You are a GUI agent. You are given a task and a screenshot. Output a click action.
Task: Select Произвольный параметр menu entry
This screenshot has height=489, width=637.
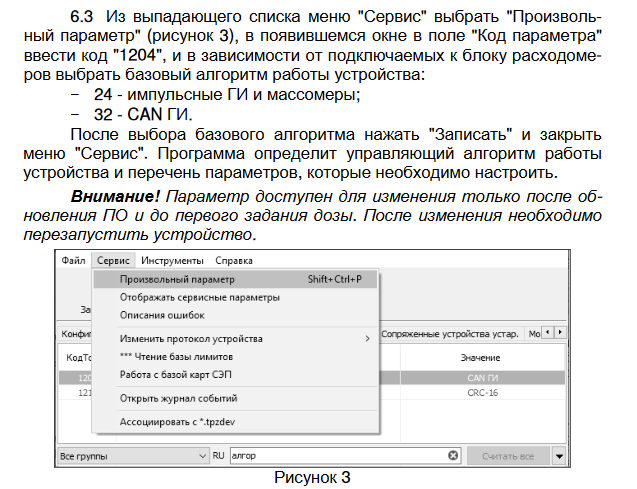click(x=235, y=279)
